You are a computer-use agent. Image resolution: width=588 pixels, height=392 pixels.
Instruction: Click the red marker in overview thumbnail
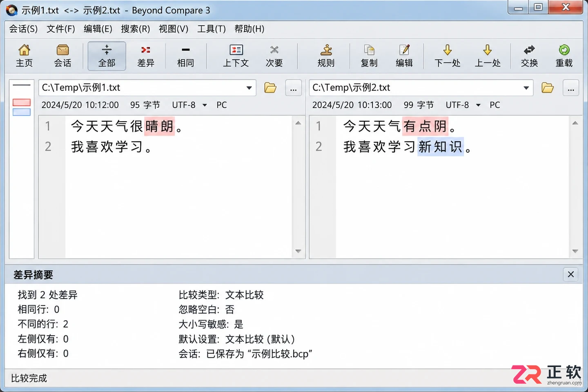22,102
